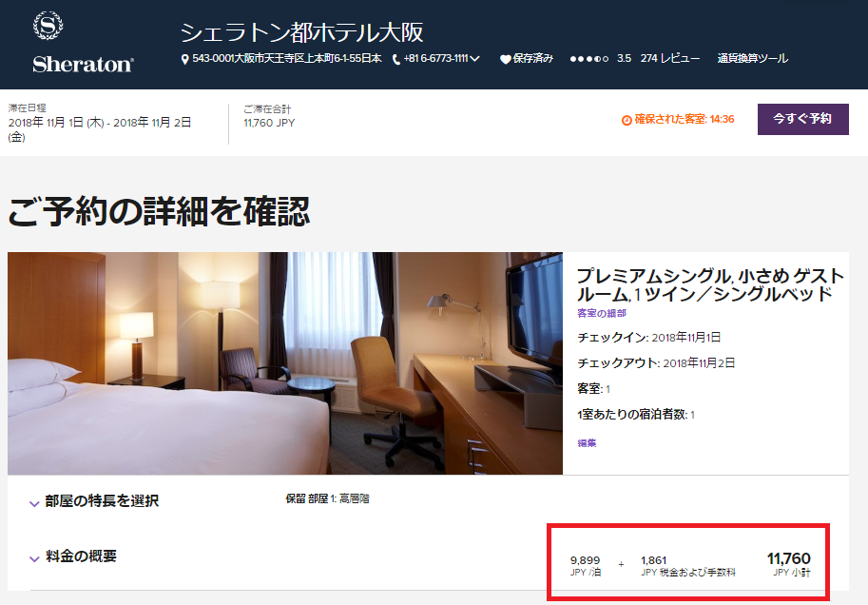Click 11,760 JPY 小計 subtotal
The height and width of the screenshot is (605, 868).
pos(789,564)
